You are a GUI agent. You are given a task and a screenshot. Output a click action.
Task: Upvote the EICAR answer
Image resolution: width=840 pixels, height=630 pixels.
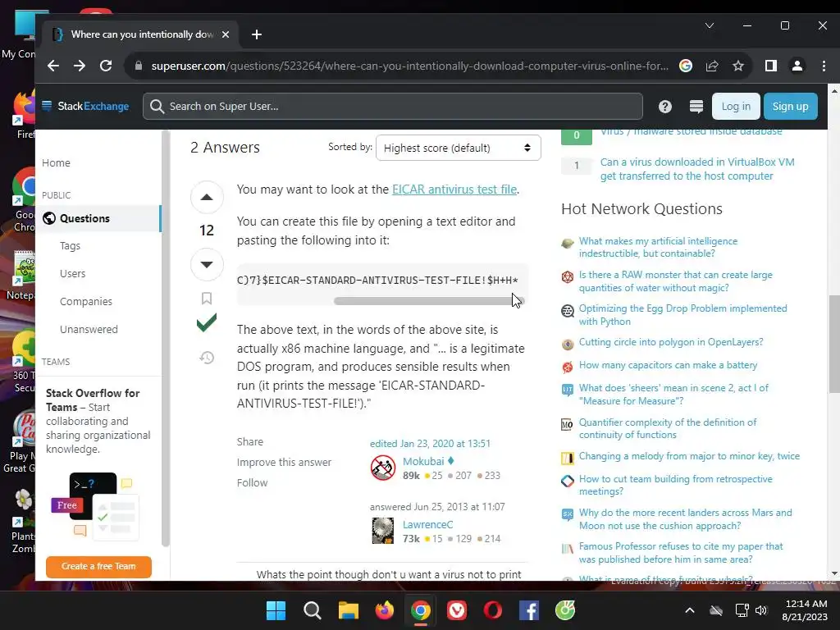point(207,197)
